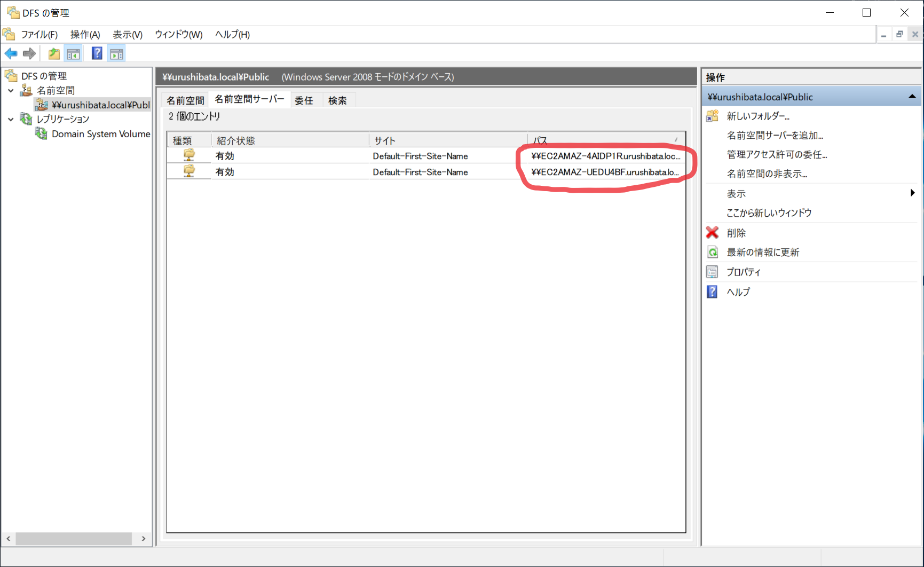
Task: Click the 名前空間 node icon in the tree
Action: pyautogui.click(x=26, y=90)
